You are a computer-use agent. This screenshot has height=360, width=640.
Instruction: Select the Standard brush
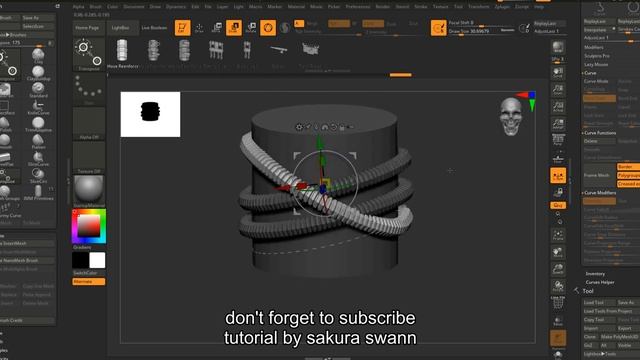tap(38, 90)
